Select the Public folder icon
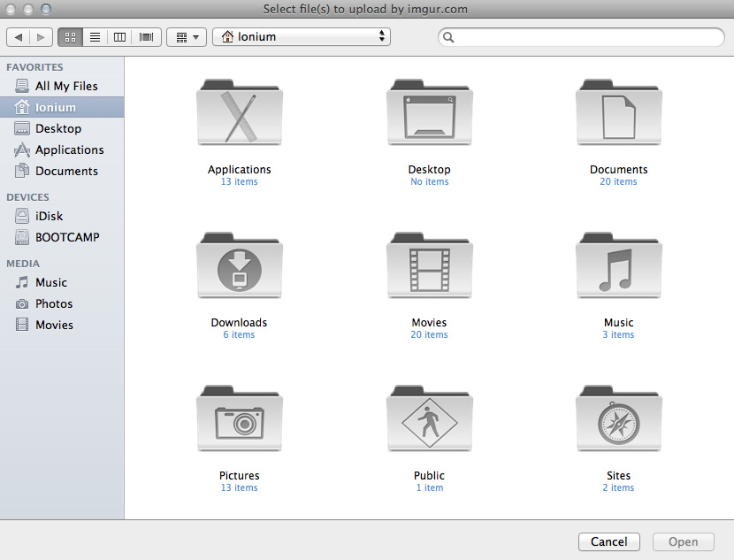 click(x=430, y=418)
